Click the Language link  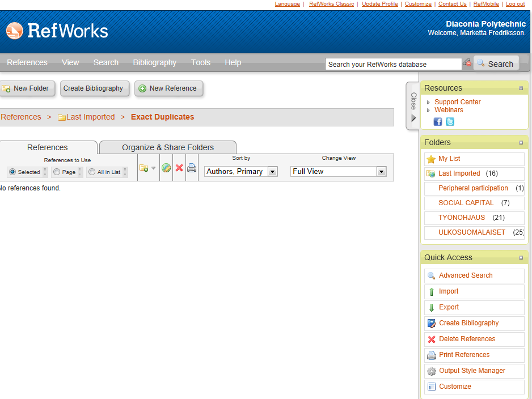(288, 4)
